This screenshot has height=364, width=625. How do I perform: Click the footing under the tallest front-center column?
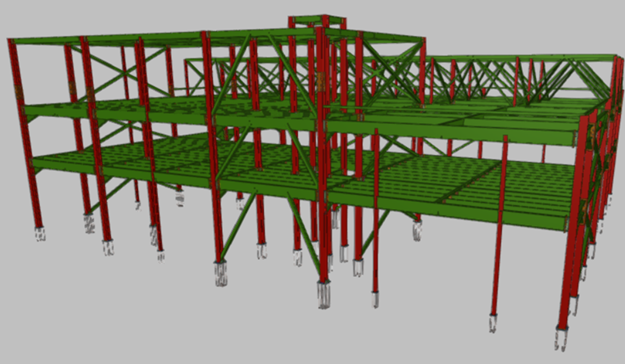pos(324,294)
